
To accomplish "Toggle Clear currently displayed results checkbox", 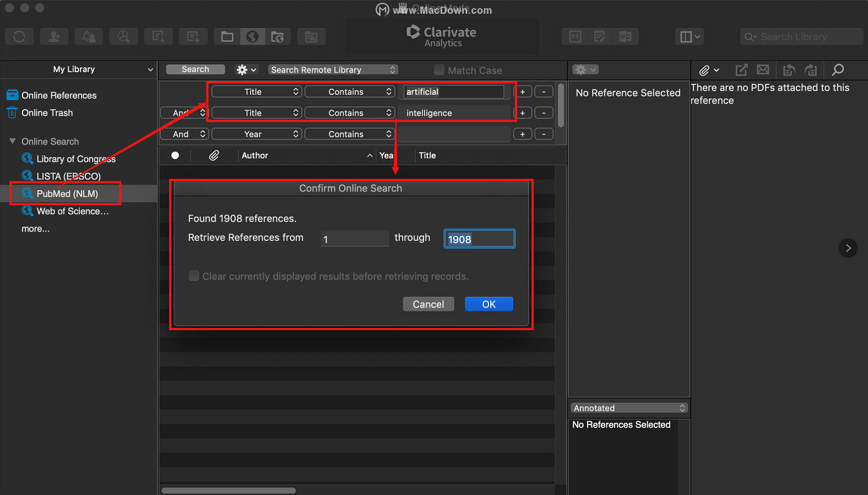I will [194, 276].
